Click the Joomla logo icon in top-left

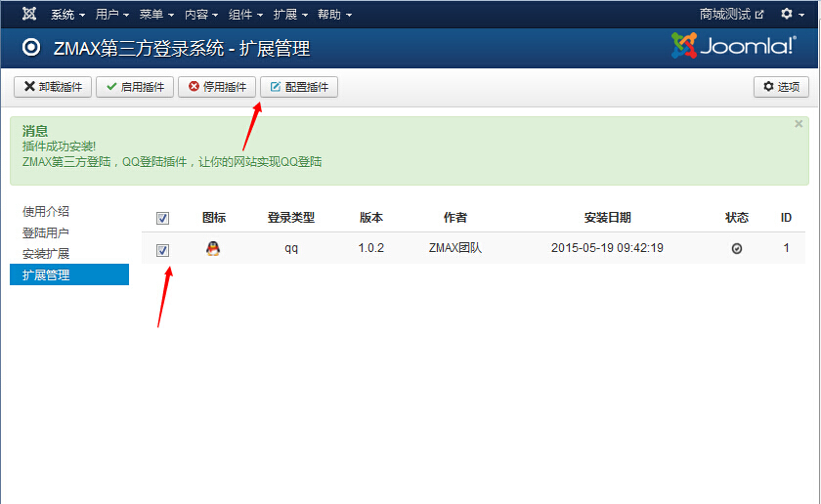point(29,14)
